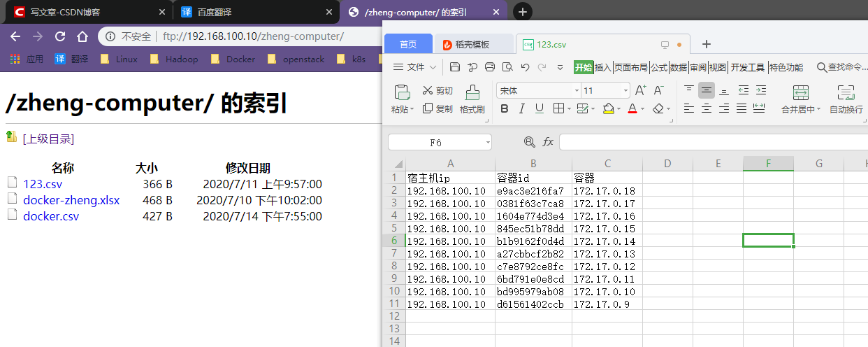Screen dimensions: 868x347
Task: Center text horizontally
Action: pyautogui.click(x=707, y=108)
